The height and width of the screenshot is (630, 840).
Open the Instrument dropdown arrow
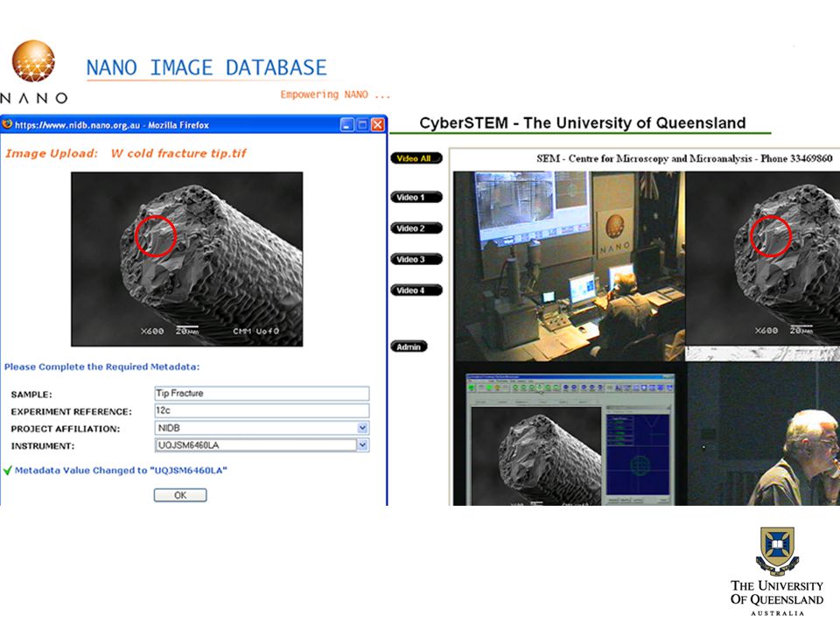click(x=362, y=444)
